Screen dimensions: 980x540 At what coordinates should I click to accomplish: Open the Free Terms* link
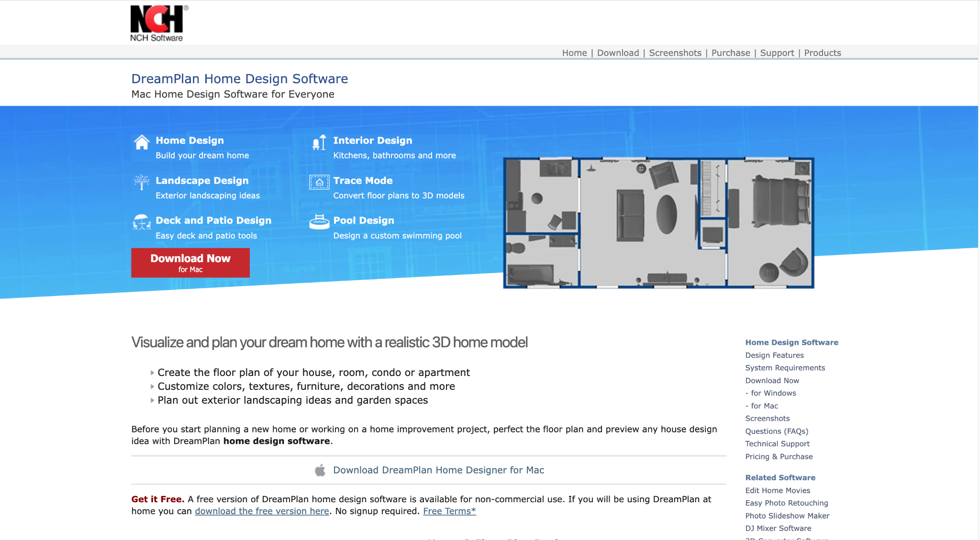click(449, 511)
